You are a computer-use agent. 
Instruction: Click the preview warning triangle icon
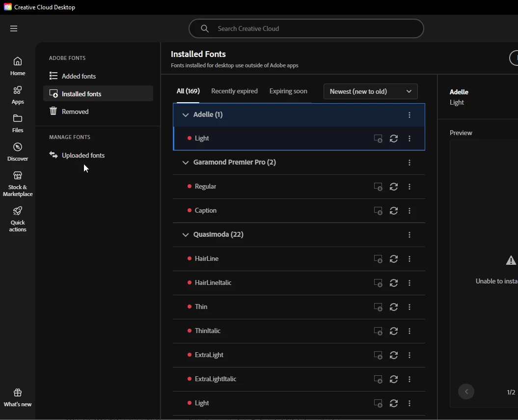pos(511,260)
